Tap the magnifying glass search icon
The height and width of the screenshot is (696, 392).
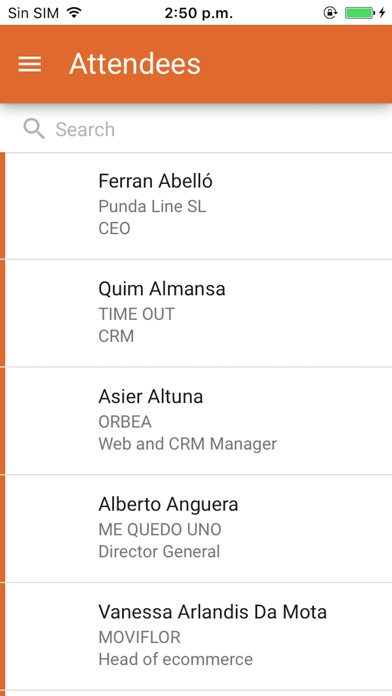tap(34, 129)
